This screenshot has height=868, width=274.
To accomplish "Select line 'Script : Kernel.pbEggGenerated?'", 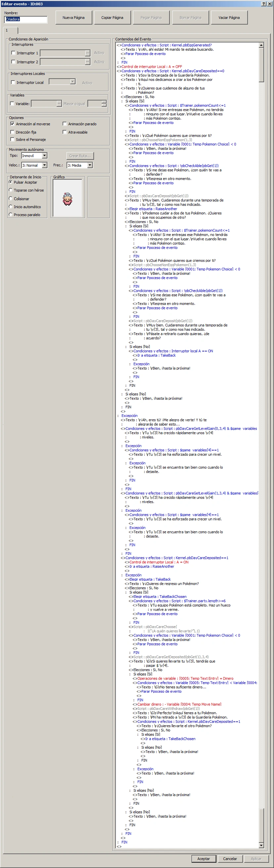I will pyautogui.click(x=164, y=45).
